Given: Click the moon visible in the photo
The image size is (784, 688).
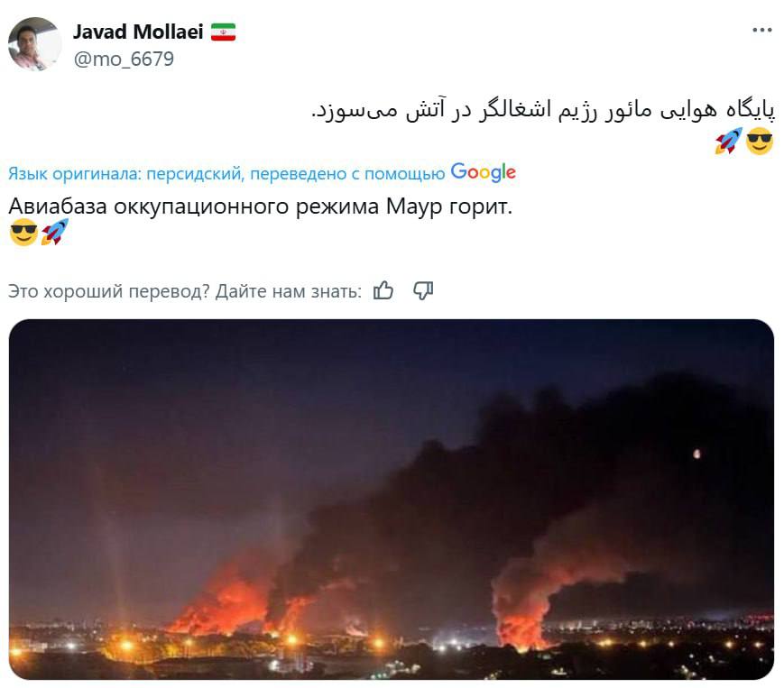Looking at the screenshot, I should (x=696, y=454).
